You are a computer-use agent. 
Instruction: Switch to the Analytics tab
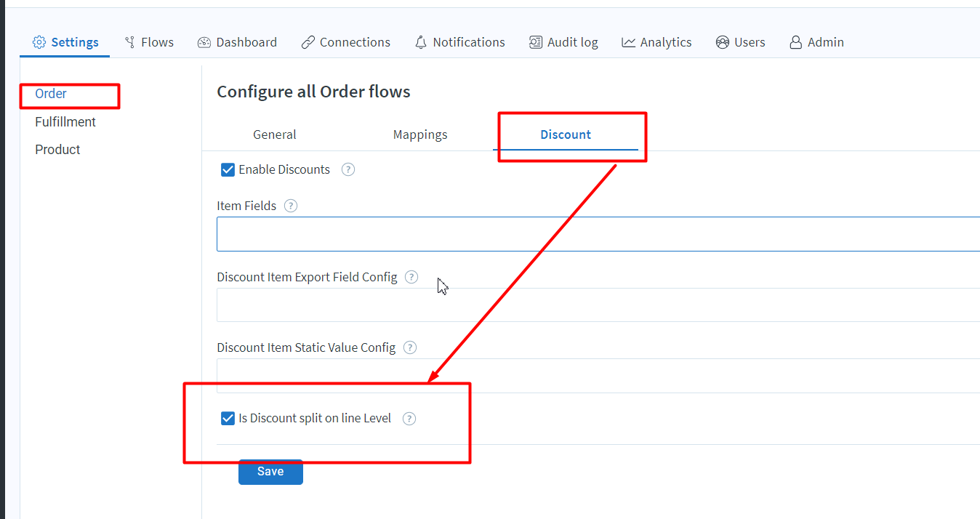656,42
